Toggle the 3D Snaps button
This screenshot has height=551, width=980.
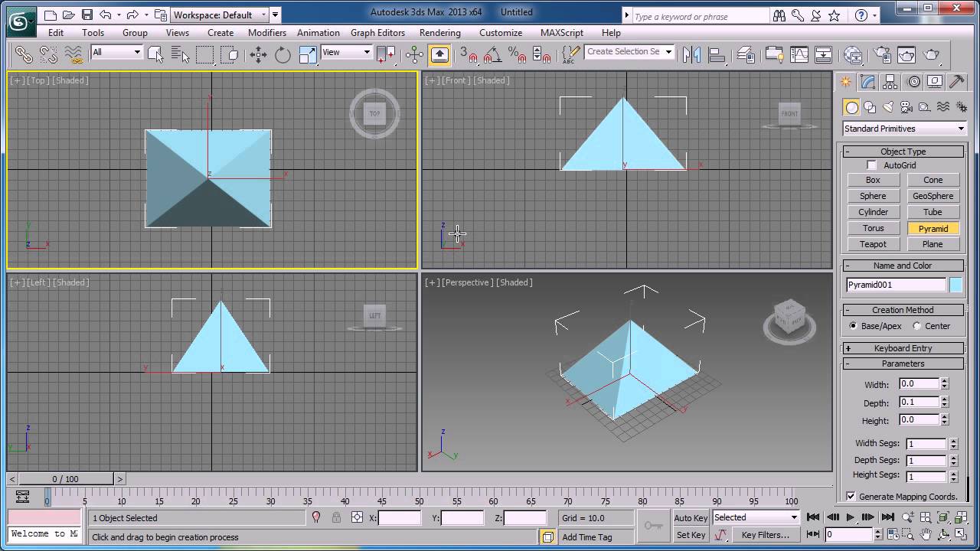(468, 54)
